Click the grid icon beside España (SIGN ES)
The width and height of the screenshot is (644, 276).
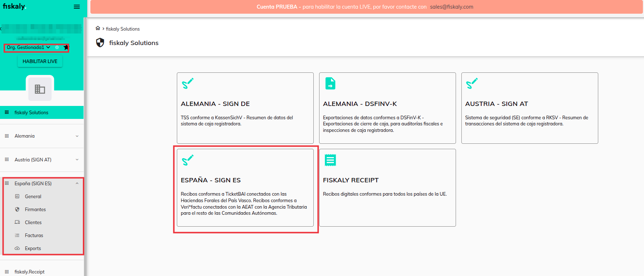click(x=7, y=183)
